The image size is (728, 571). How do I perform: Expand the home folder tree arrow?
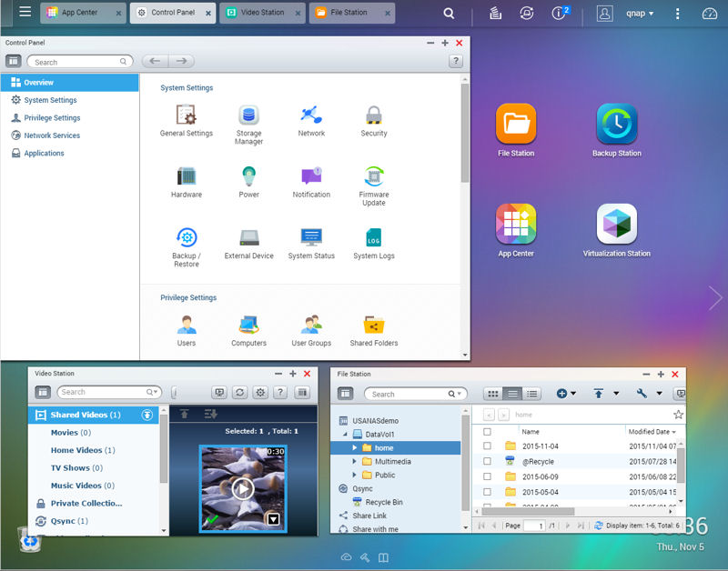pyautogui.click(x=354, y=447)
